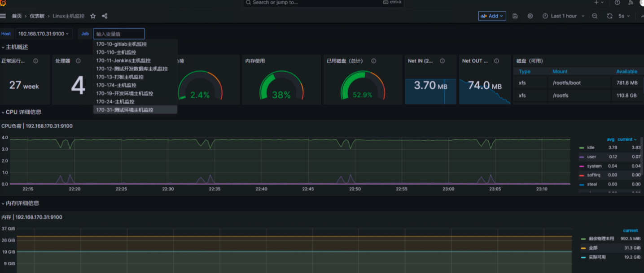Open Linux主机监控 breadcrumb
This screenshot has width=644, height=273.
68,16
